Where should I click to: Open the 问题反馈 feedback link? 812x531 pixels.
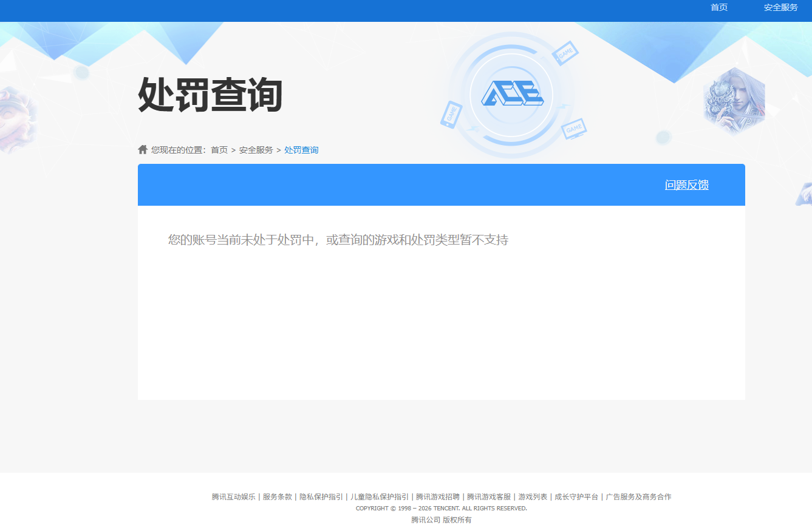coord(687,184)
